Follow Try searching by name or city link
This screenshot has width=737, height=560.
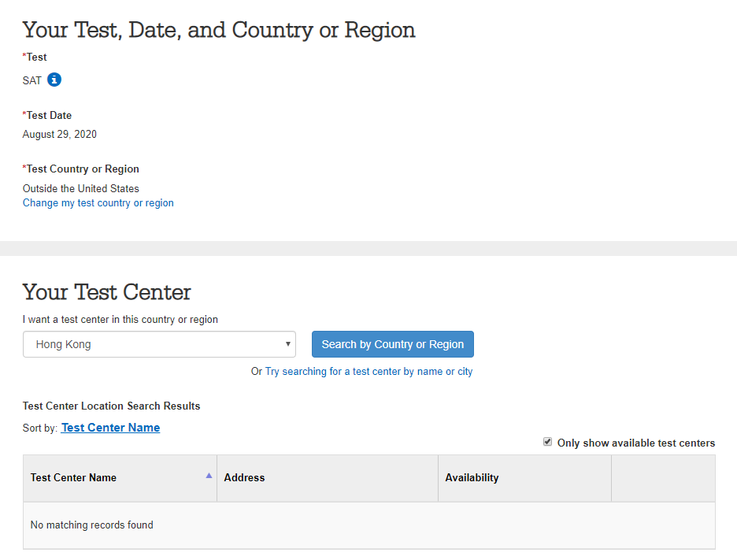(369, 372)
